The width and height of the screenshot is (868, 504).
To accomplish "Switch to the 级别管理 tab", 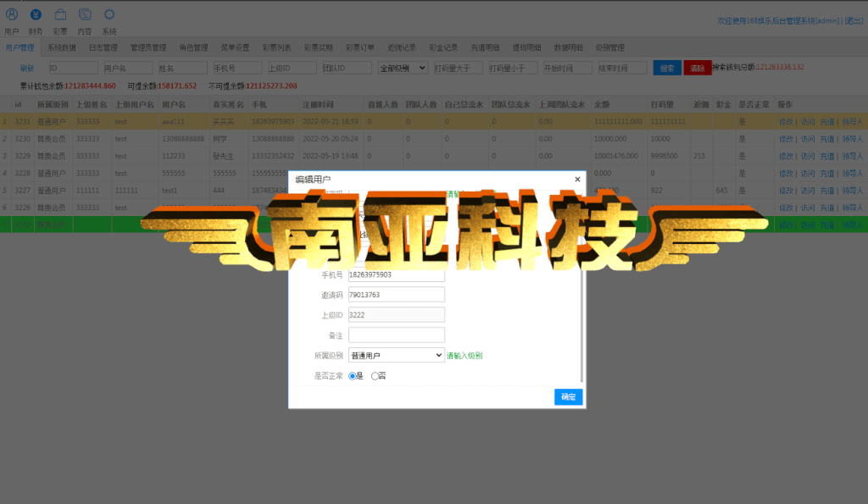I will tap(610, 47).
